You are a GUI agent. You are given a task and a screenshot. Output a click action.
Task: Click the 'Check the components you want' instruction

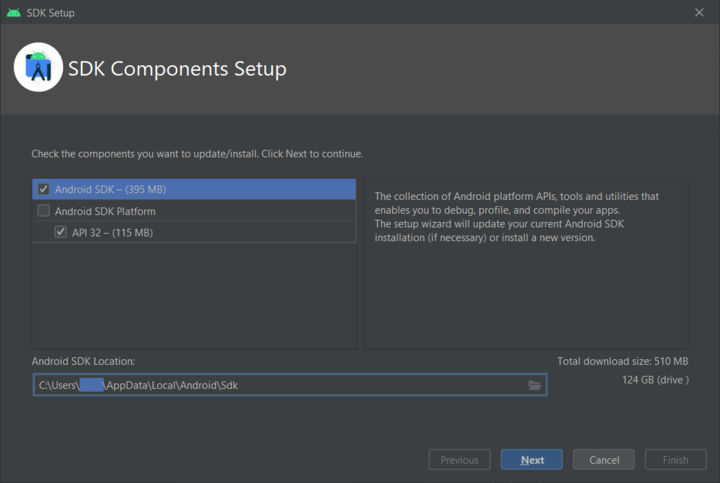197,154
